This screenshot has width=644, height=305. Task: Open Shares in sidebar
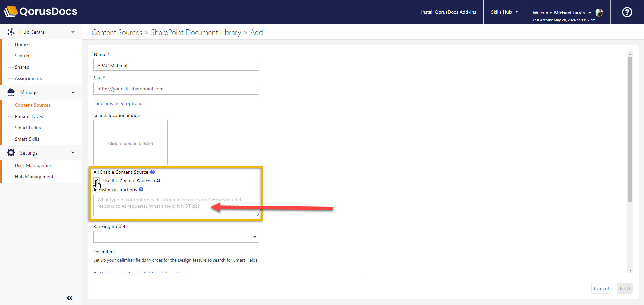22,67
